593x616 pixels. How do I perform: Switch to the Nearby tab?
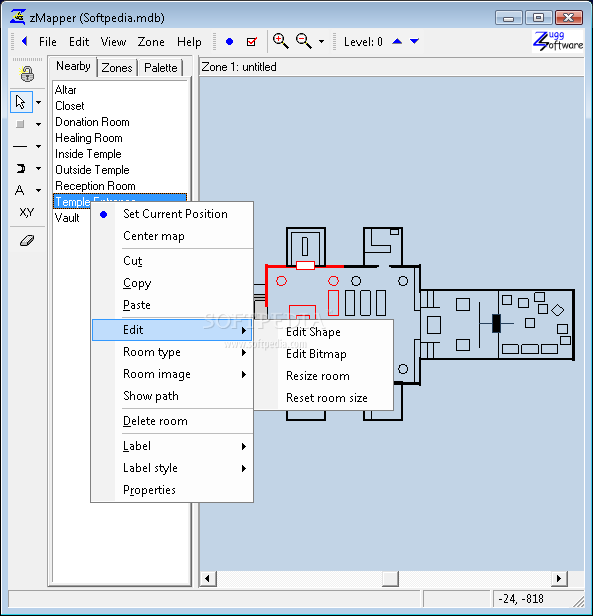73,66
